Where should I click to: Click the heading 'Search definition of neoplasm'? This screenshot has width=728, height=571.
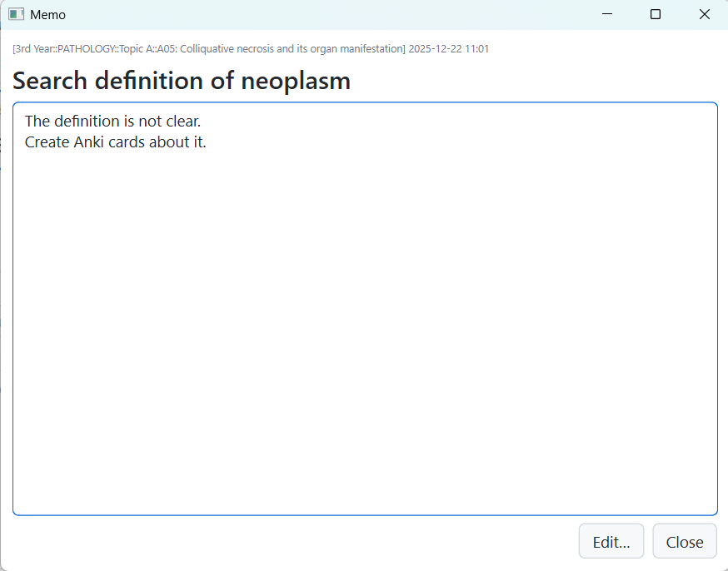181,81
